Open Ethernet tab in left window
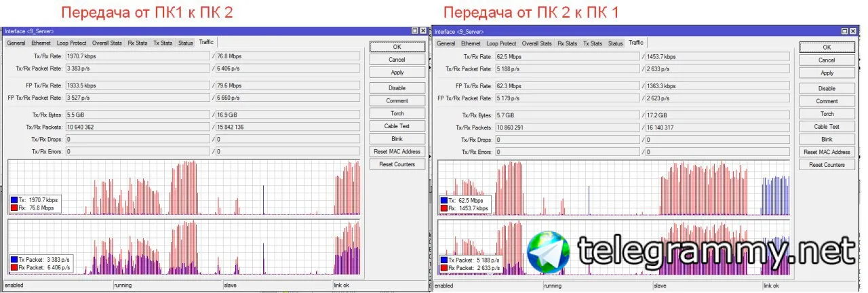868x293 pixels. coord(41,43)
